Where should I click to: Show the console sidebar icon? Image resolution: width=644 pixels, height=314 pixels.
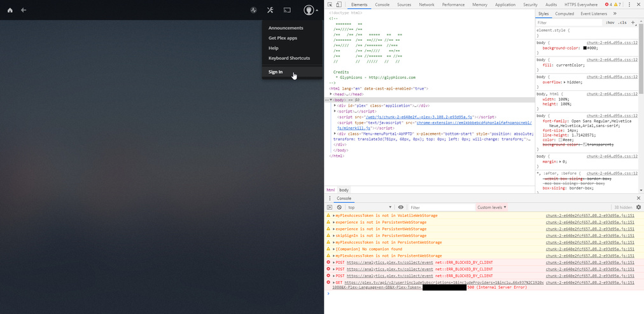pyautogui.click(x=330, y=207)
